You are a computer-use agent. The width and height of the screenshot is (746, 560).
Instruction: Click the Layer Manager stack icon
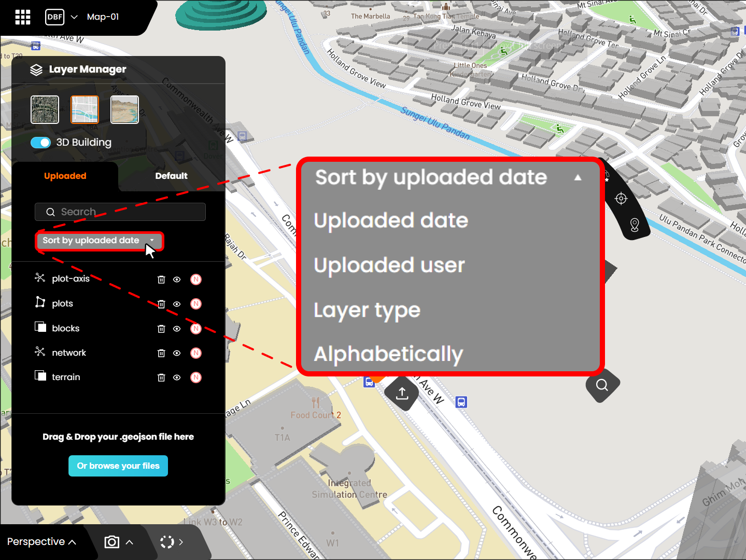(36, 70)
